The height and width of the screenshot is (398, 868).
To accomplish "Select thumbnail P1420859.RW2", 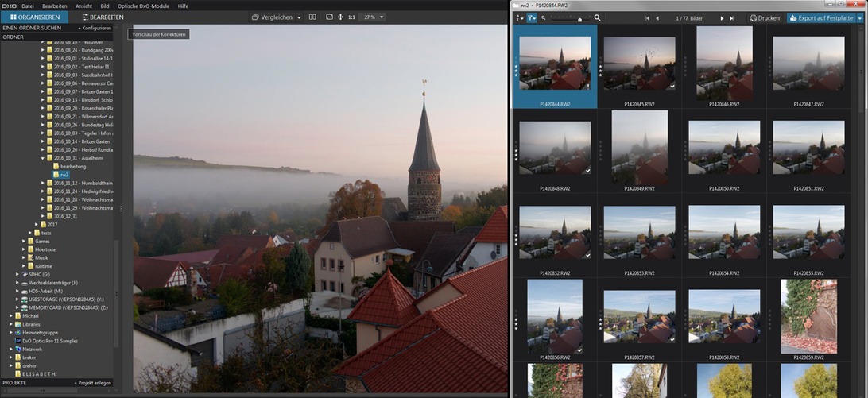I will click(808, 316).
